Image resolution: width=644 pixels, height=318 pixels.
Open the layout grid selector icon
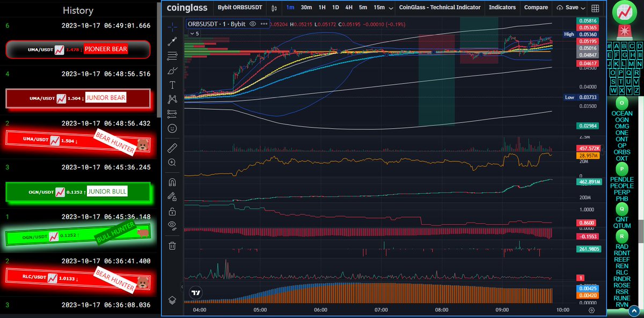595,8
